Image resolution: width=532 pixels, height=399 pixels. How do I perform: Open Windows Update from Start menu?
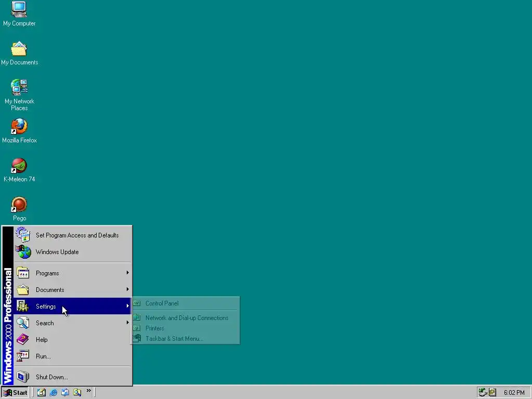tap(72, 252)
